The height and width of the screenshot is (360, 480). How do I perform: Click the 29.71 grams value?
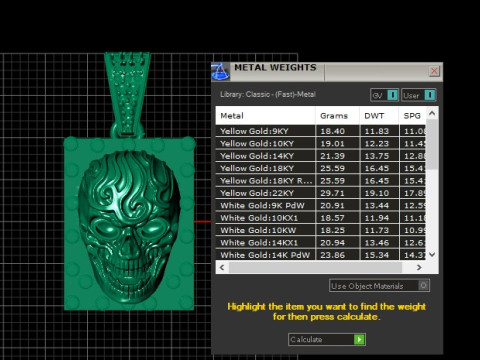pyautogui.click(x=332, y=193)
